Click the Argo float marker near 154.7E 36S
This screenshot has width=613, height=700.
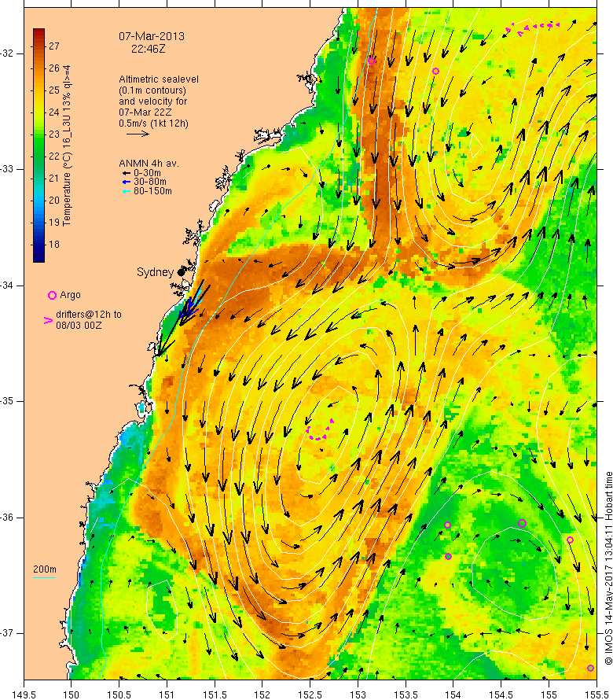(x=523, y=523)
